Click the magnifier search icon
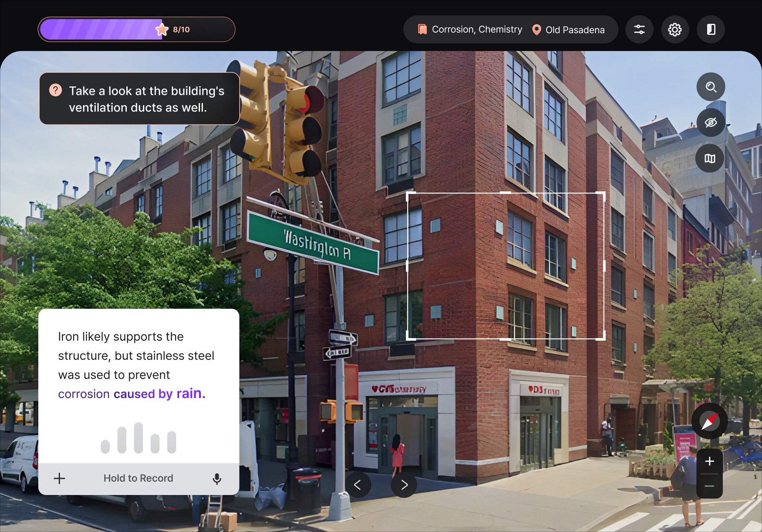This screenshot has width=762, height=532. point(711,87)
